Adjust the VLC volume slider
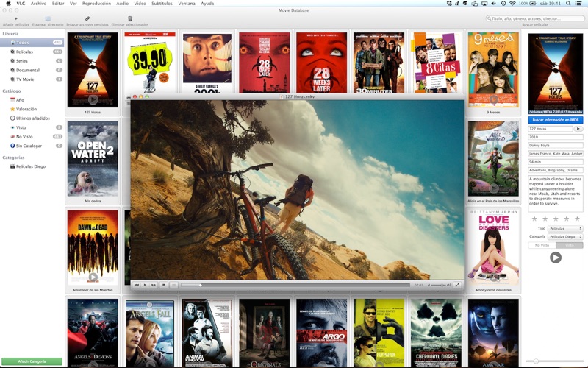 point(439,285)
